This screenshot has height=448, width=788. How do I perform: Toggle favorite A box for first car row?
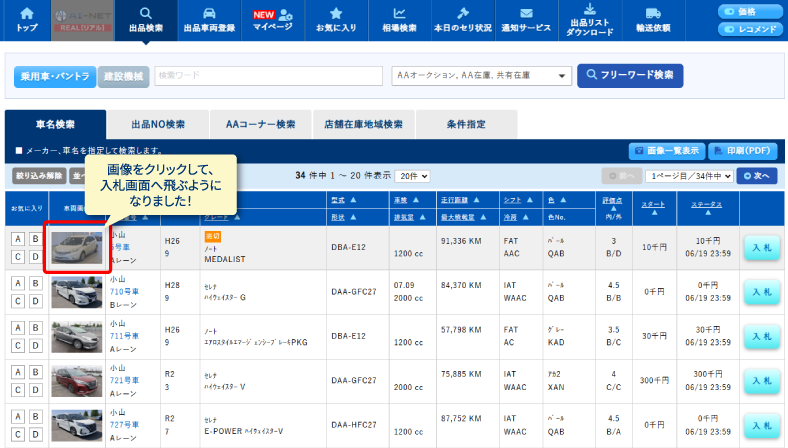[16, 239]
